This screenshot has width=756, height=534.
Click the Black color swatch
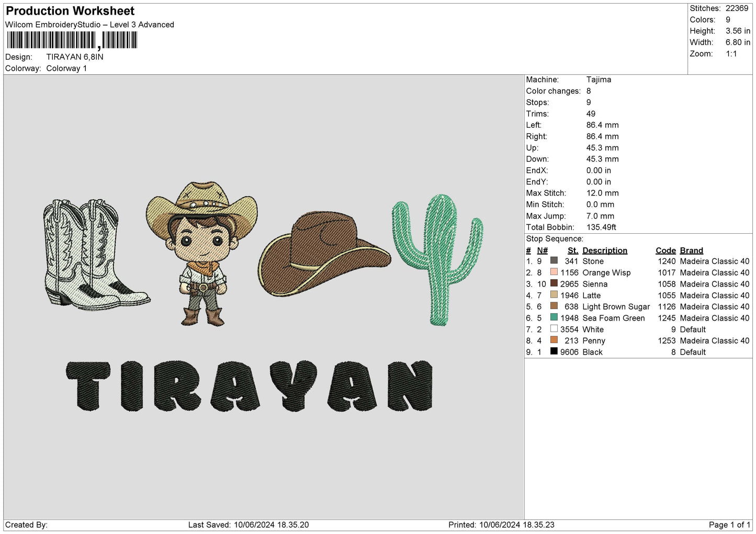[x=554, y=351]
